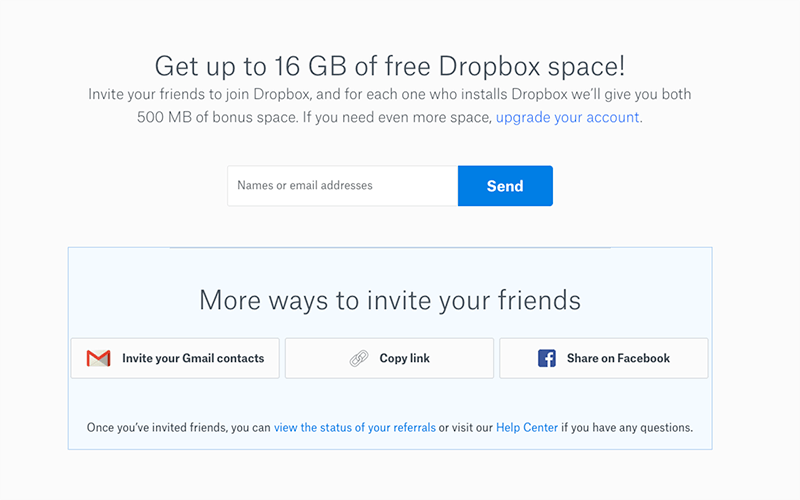Click the chain link icon
800x500 pixels.
[x=359, y=358]
